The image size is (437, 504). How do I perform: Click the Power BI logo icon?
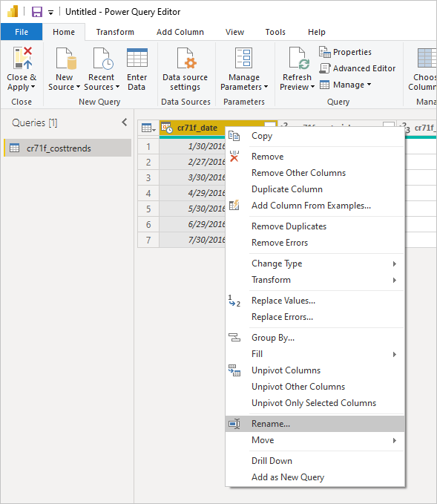pos(13,12)
